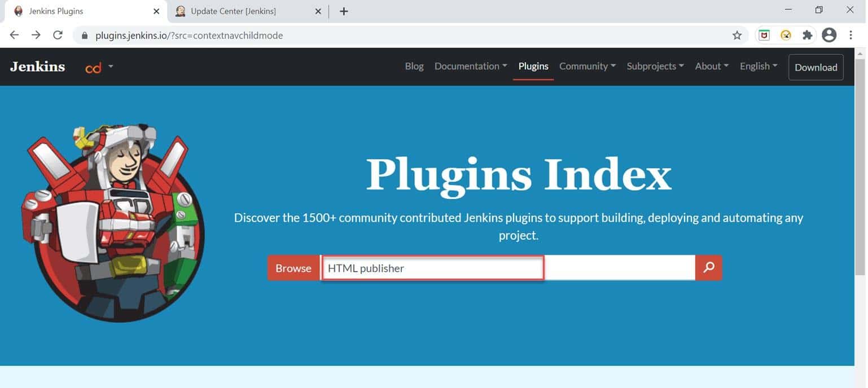Close the Update Center [Jenkins] tab

coord(318,11)
